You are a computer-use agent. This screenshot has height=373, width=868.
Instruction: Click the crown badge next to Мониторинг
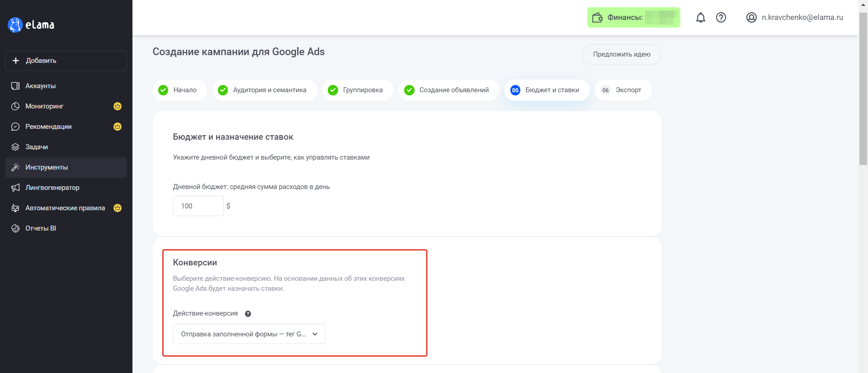click(x=118, y=106)
